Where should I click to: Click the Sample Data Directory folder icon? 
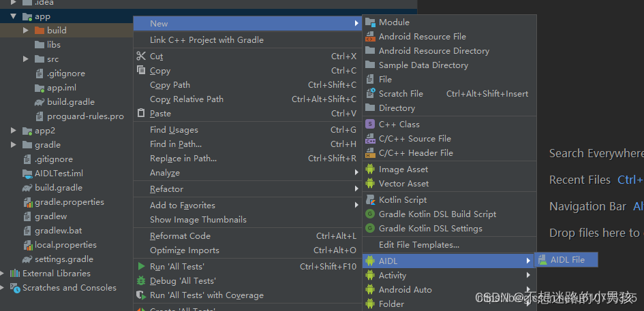click(370, 65)
